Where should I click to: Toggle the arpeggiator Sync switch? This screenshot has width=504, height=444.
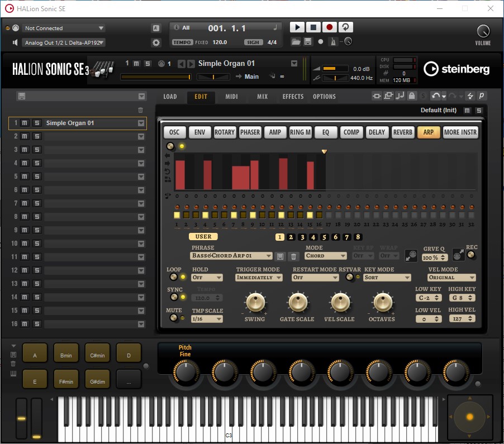tap(174, 297)
